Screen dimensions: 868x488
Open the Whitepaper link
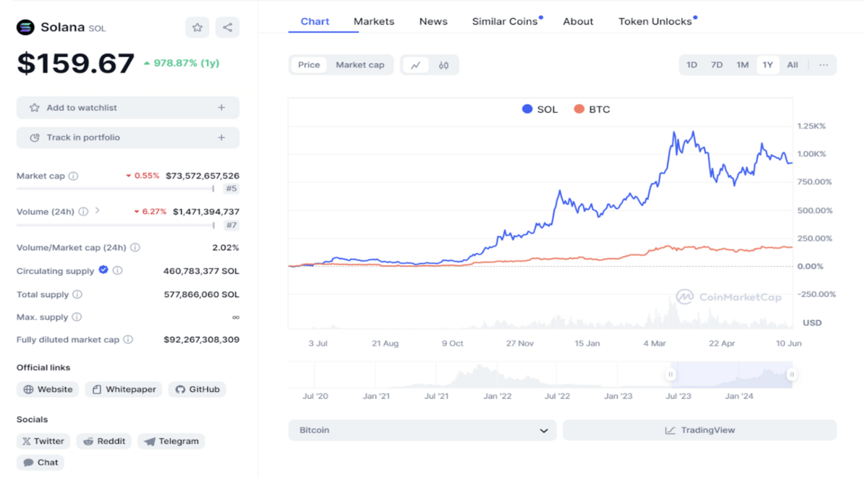[x=124, y=390]
